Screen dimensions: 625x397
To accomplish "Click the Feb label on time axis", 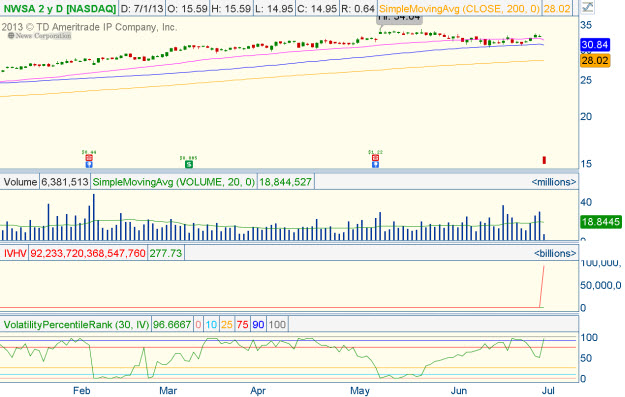I will coord(82,391).
